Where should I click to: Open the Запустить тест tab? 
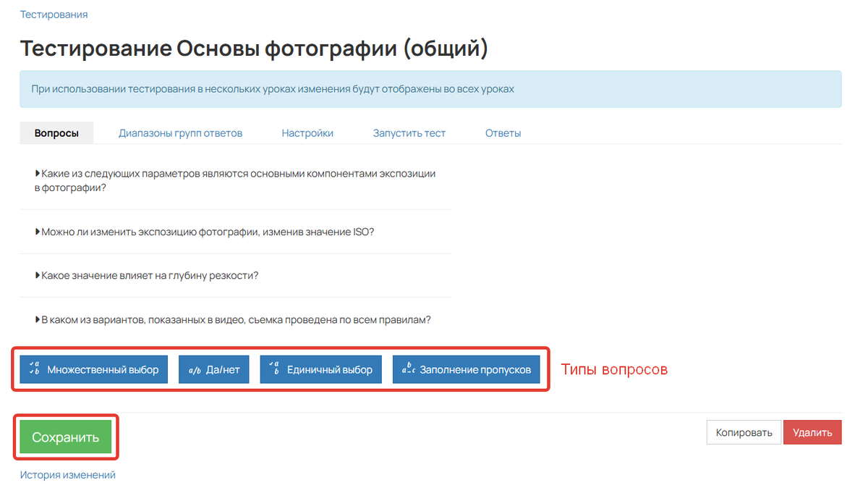pyautogui.click(x=409, y=133)
